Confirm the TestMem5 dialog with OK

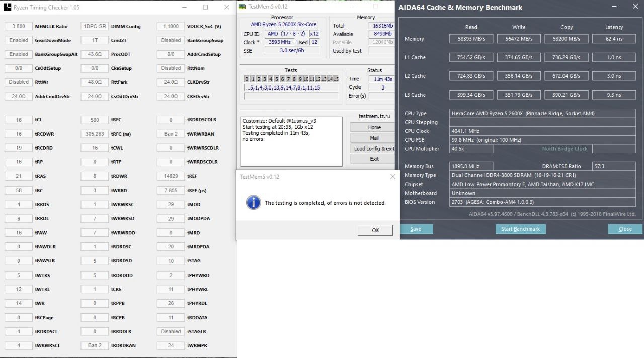point(375,230)
